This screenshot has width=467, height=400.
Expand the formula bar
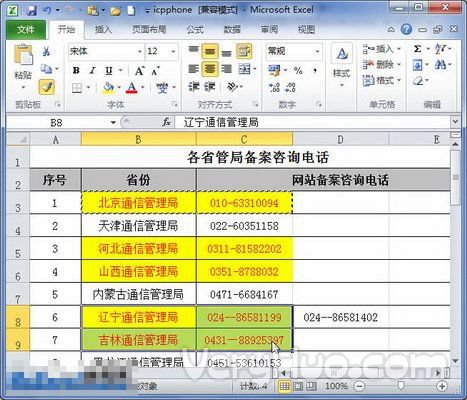[455, 122]
